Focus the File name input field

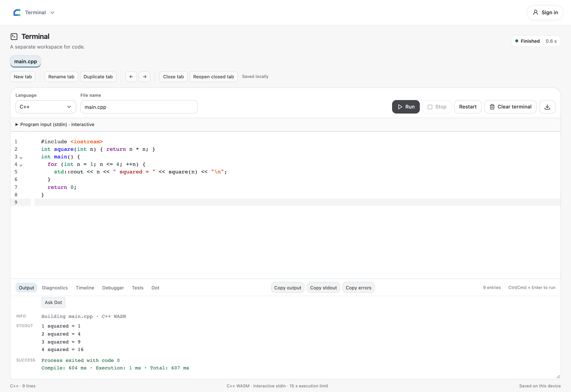(139, 107)
